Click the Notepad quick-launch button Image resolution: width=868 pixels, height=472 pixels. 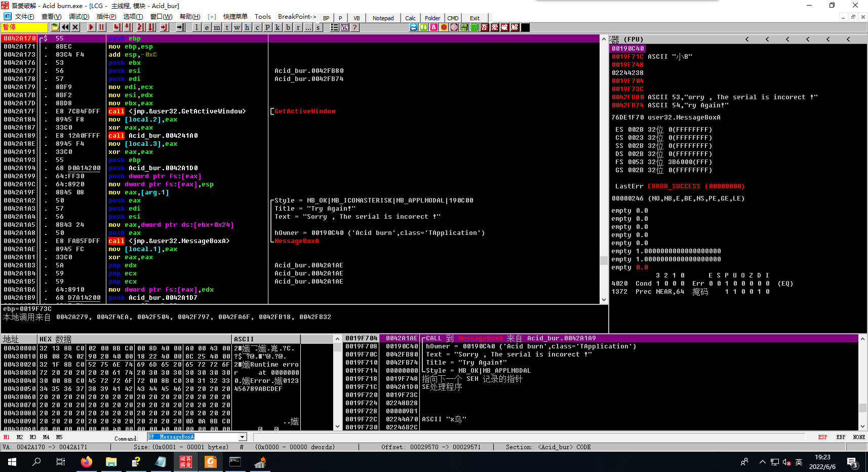point(383,18)
